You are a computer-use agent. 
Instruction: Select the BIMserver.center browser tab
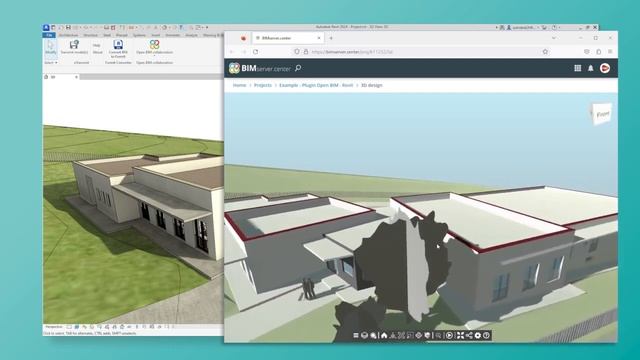point(287,38)
